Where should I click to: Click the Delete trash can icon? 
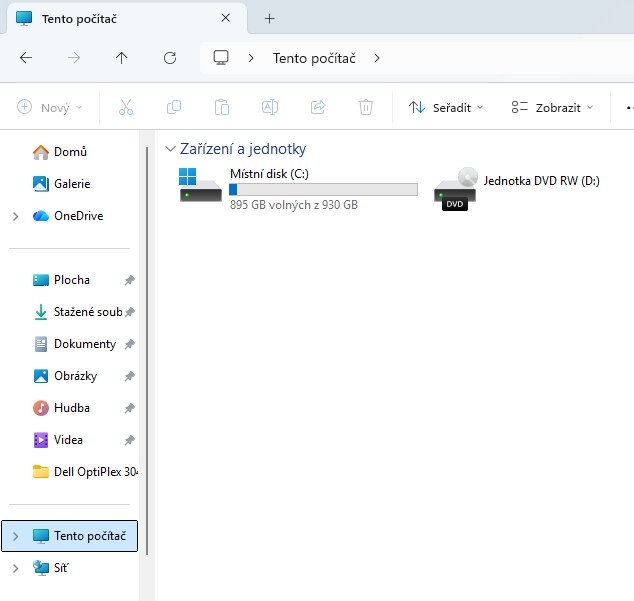pos(366,107)
